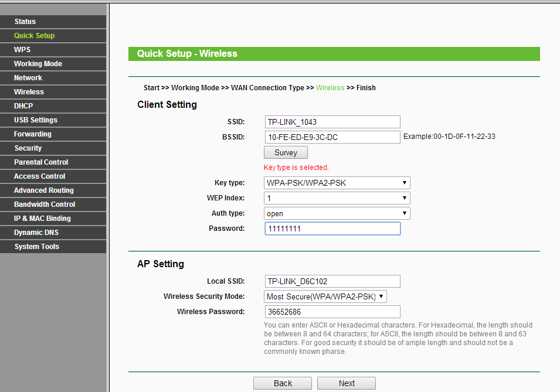Go to Forwarding section
This screenshot has width=560, height=392.
(x=53, y=134)
